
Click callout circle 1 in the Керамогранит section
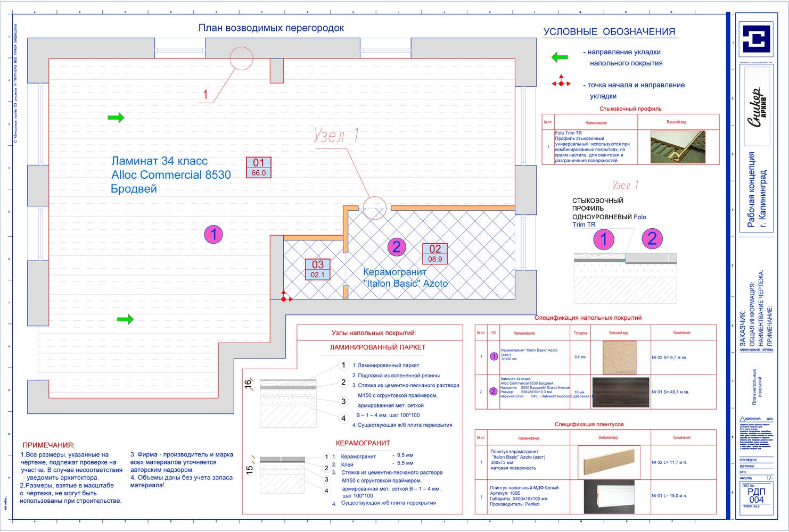pos(327,457)
